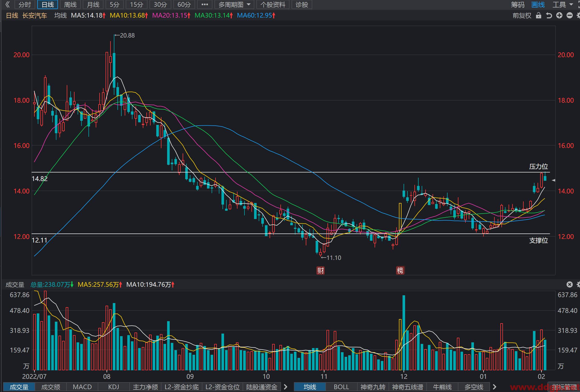Viewport: 580px width, 392px height.
Task: Select the MACD indicator tab
Action: (82, 387)
